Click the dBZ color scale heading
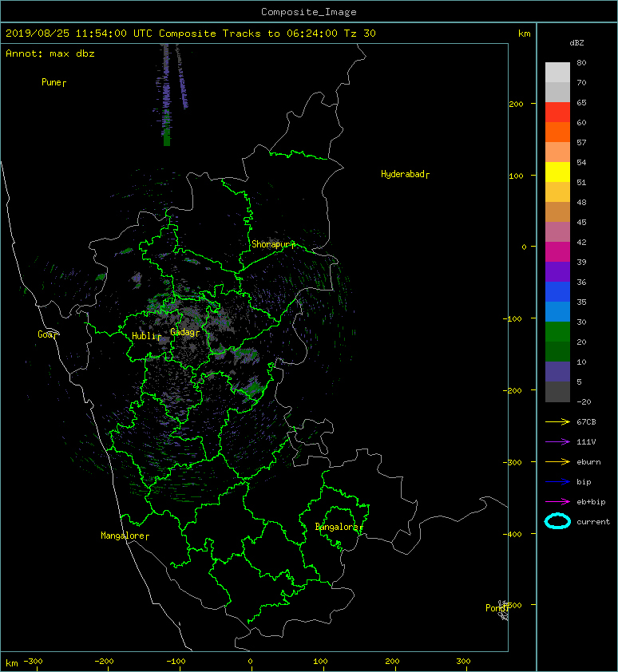 pos(576,43)
